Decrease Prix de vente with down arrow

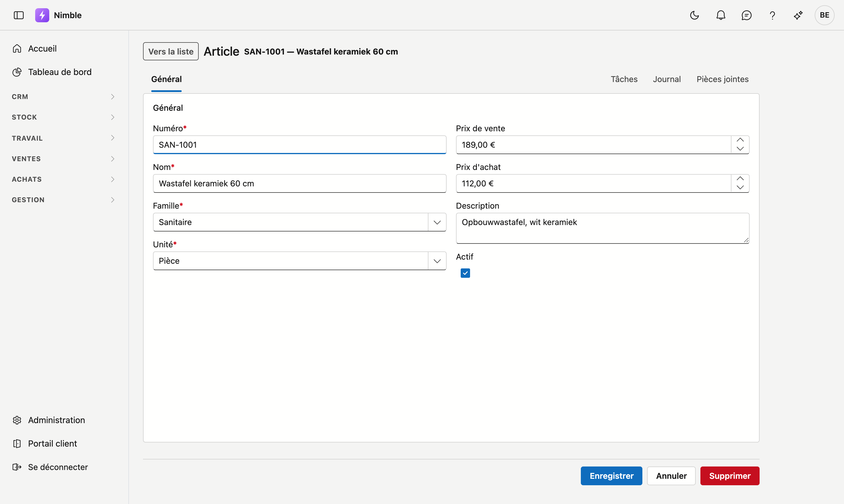click(740, 149)
